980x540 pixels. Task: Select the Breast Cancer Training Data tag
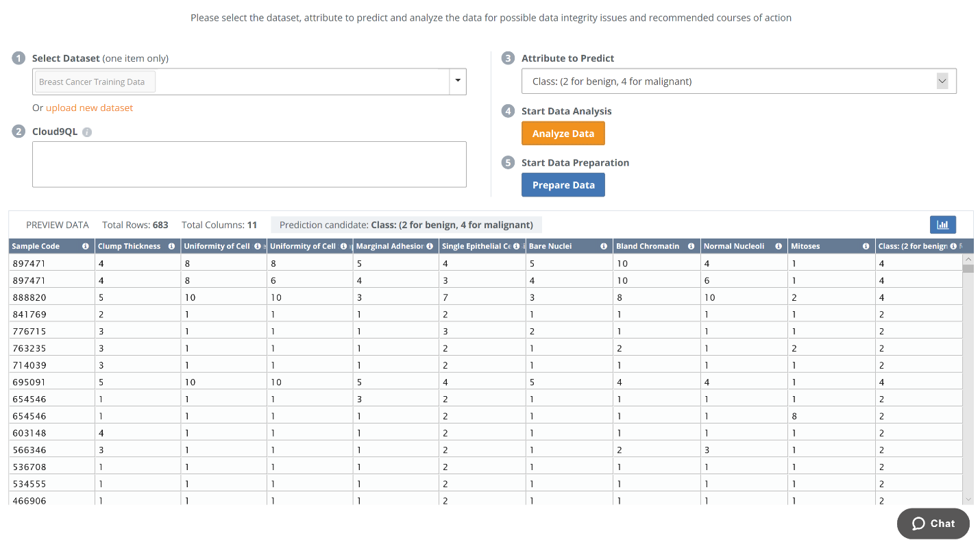point(93,82)
